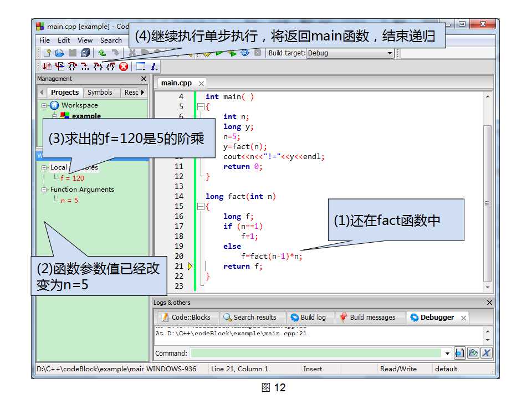Select the watch entry n = 5
Viewport: 532px width, 399px height.
tap(69, 201)
